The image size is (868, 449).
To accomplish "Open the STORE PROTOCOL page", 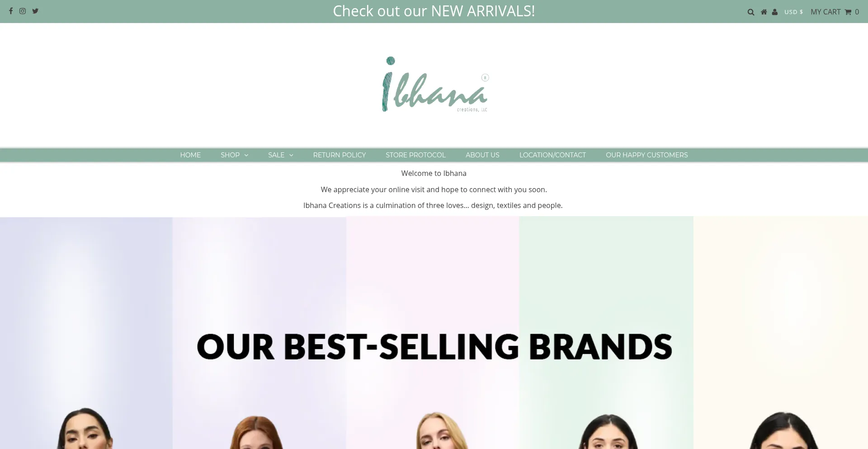I will (415, 155).
